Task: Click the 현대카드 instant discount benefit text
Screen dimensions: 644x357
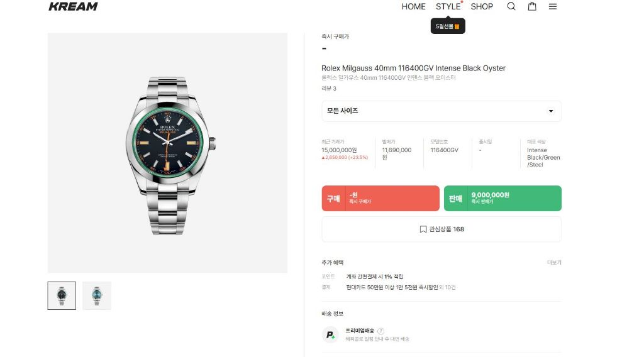Action: coord(391,287)
